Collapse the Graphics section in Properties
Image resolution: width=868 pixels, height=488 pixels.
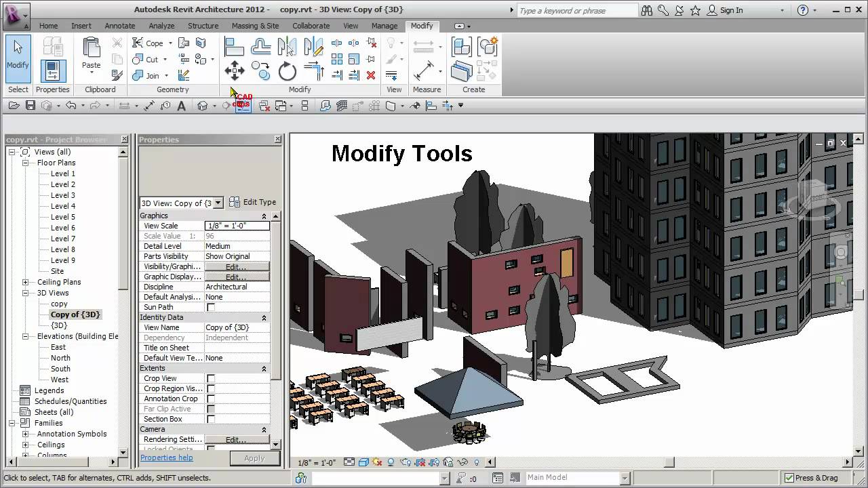[x=264, y=216]
